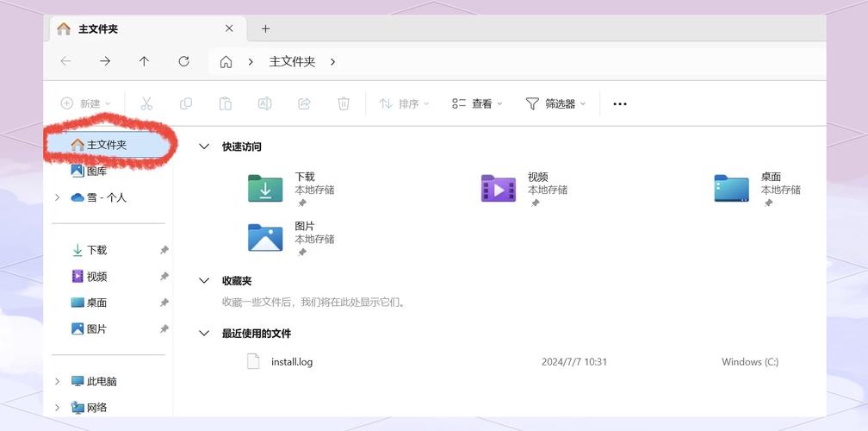
Task: Collapse the 收藏夹 section
Action: tap(204, 281)
